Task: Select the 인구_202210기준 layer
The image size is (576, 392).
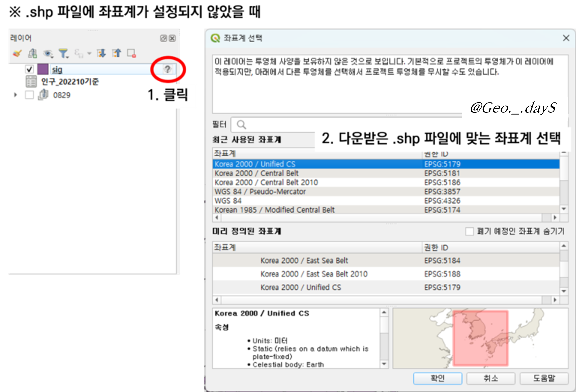Action: (70, 82)
